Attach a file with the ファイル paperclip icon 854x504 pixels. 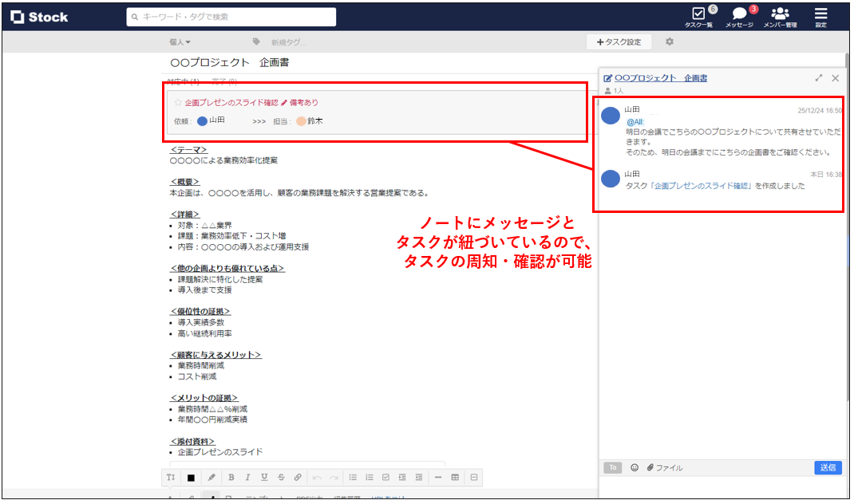pyautogui.click(x=650, y=468)
